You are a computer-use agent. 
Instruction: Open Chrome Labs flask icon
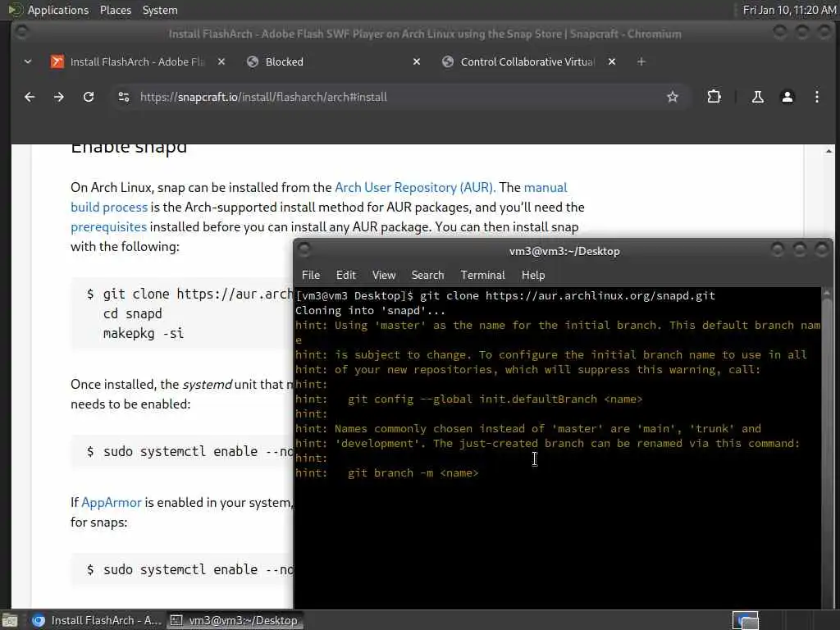pos(757,97)
